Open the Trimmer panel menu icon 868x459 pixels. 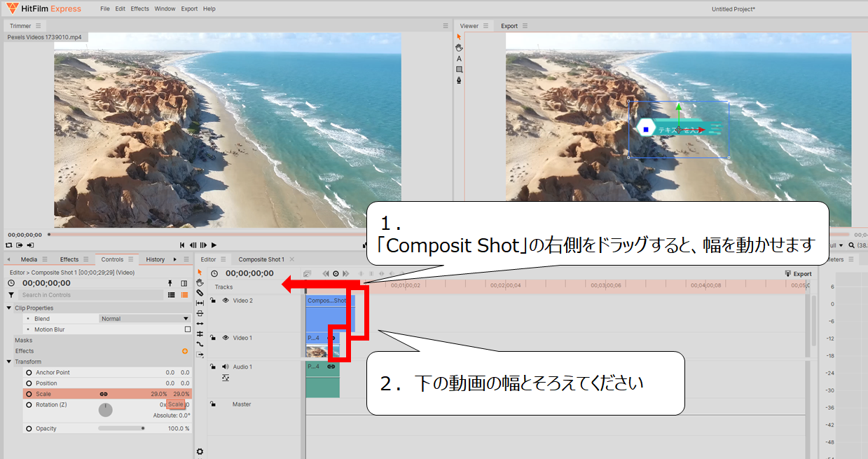tap(38, 26)
